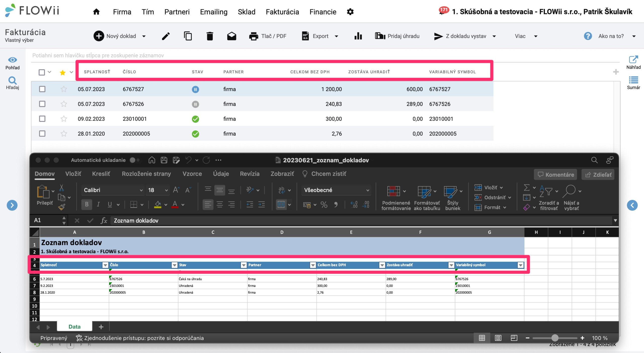Toggle Bold in Excel ribbon
This screenshot has width=644, height=353.
pos(87,204)
